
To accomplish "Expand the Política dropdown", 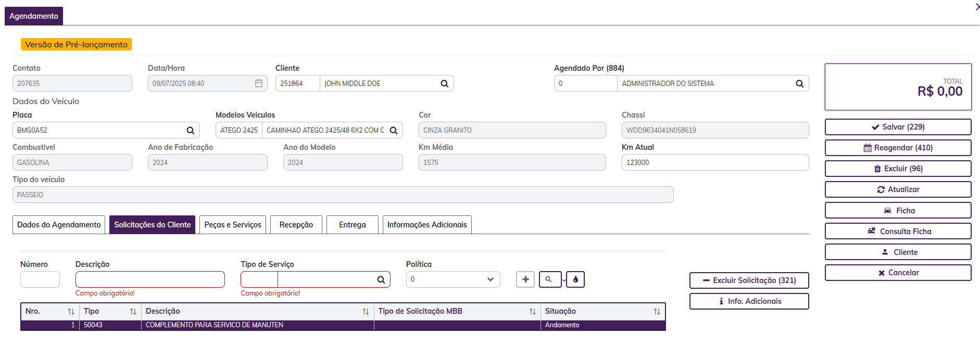I will coord(490,279).
